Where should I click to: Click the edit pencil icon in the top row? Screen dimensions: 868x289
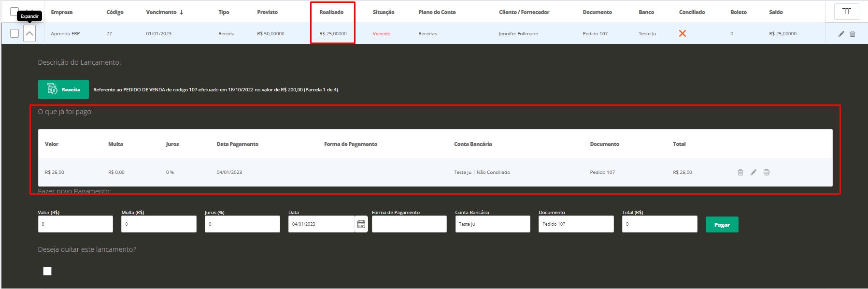coord(841,34)
